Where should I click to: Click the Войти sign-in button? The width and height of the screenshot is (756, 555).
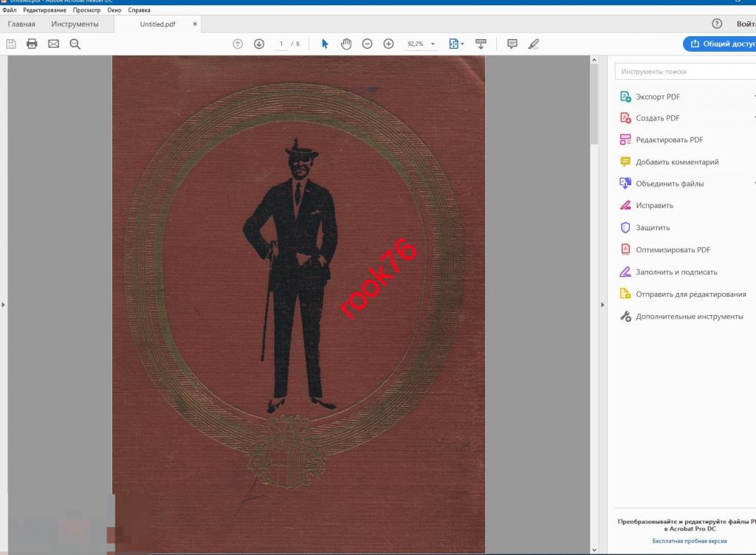point(746,24)
